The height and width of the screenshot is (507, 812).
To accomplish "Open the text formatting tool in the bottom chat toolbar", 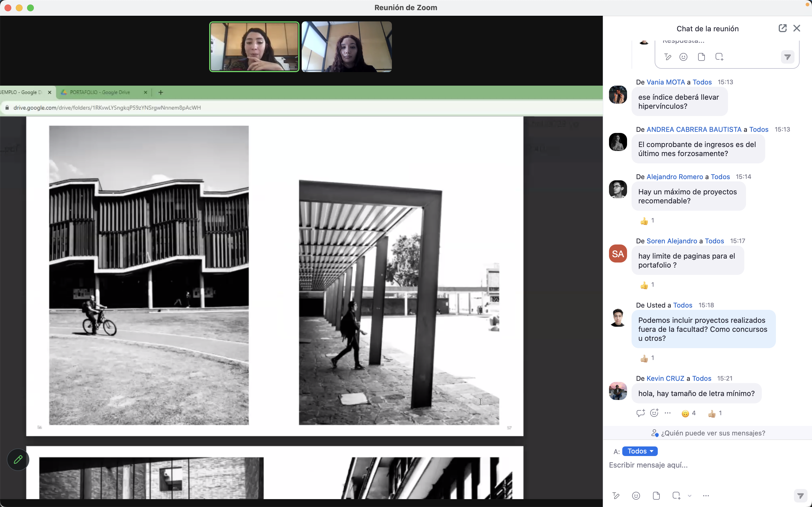I will (x=616, y=496).
